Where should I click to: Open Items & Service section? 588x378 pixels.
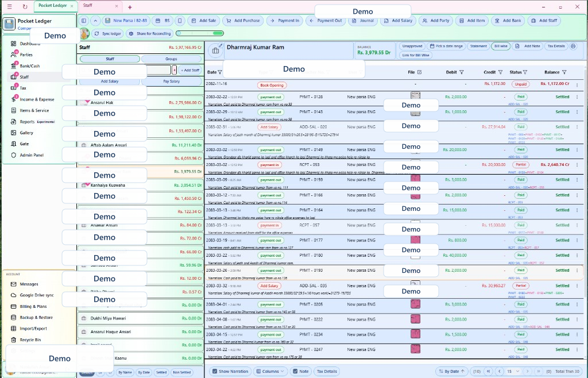pos(34,111)
